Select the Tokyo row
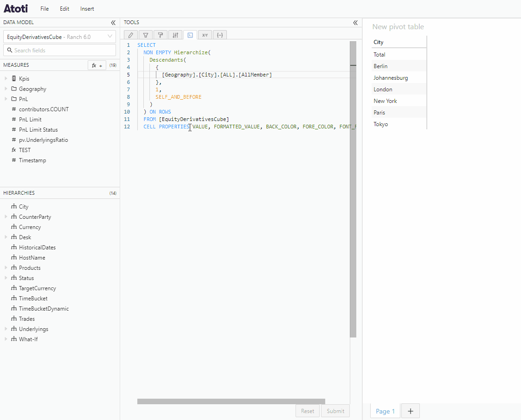This screenshot has width=521, height=420. pyautogui.click(x=399, y=124)
